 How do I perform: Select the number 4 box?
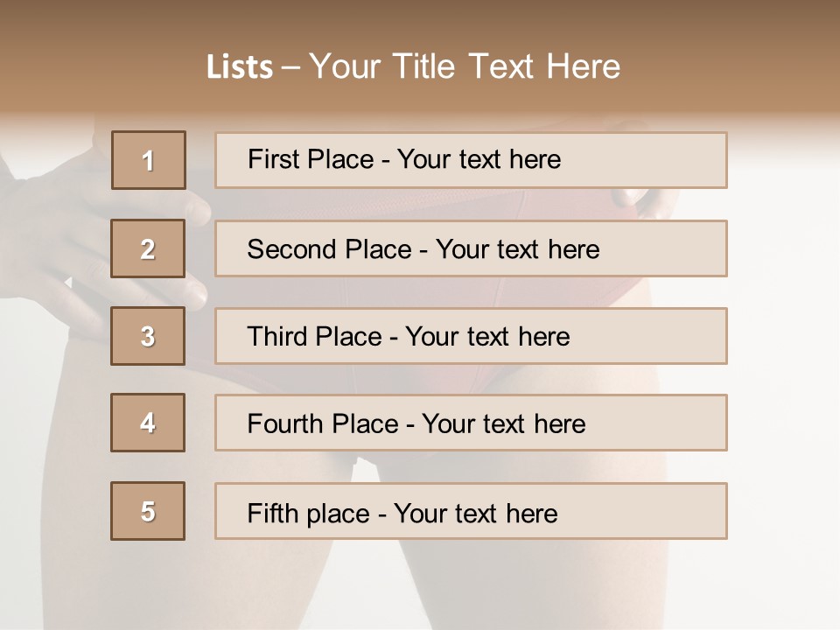point(148,423)
